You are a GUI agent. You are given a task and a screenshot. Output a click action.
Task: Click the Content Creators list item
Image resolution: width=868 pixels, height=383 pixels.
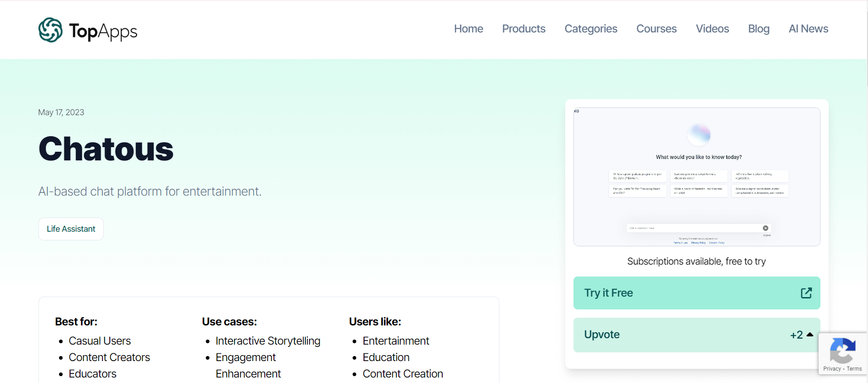[x=109, y=357]
